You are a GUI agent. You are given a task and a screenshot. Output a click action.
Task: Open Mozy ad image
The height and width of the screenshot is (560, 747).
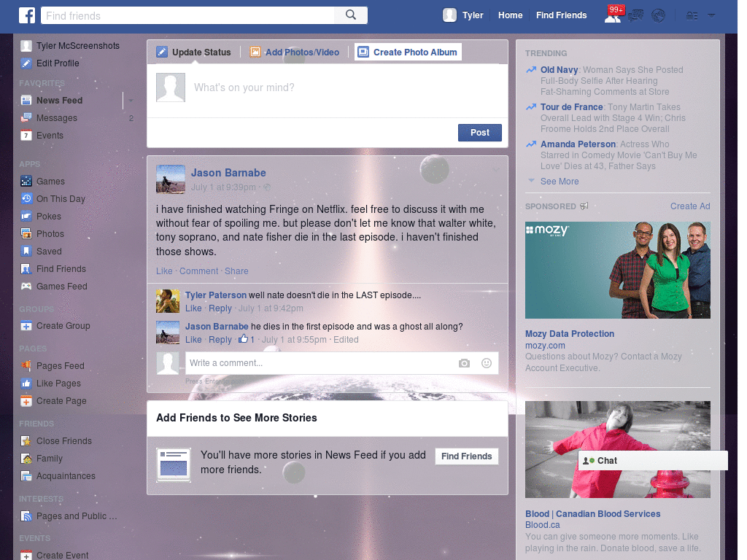coord(617,270)
